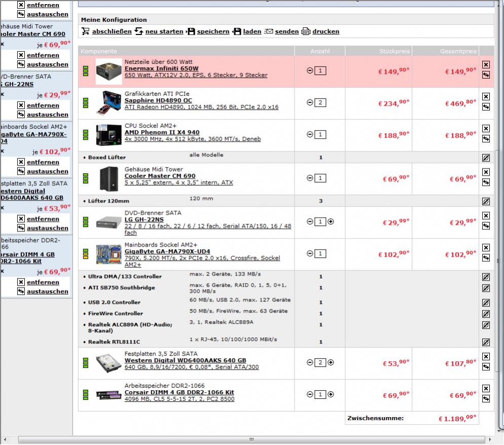Decrease quantity of LG GH-22NS

coord(310,221)
